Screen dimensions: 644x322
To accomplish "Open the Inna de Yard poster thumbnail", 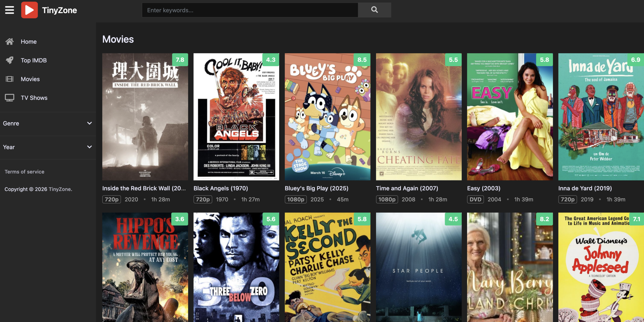I will [601, 117].
